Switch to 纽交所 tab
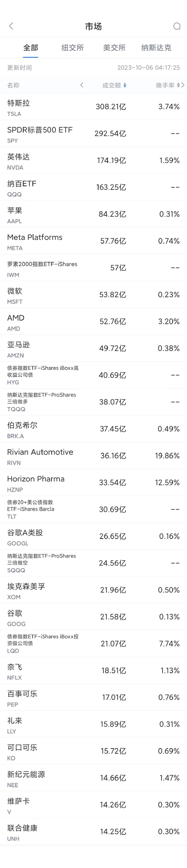The height and width of the screenshot is (868, 187). click(x=72, y=48)
